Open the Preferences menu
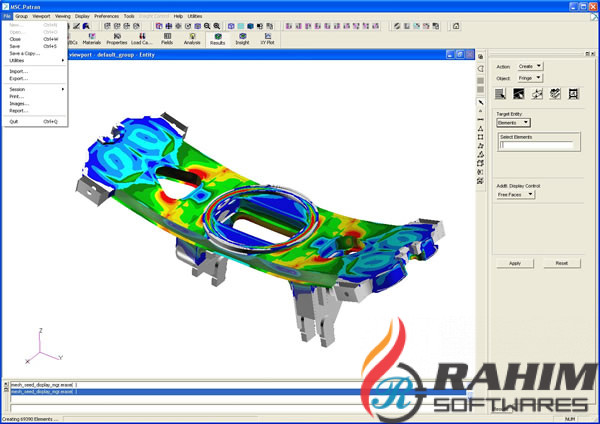 pyautogui.click(x=107, y=16)
